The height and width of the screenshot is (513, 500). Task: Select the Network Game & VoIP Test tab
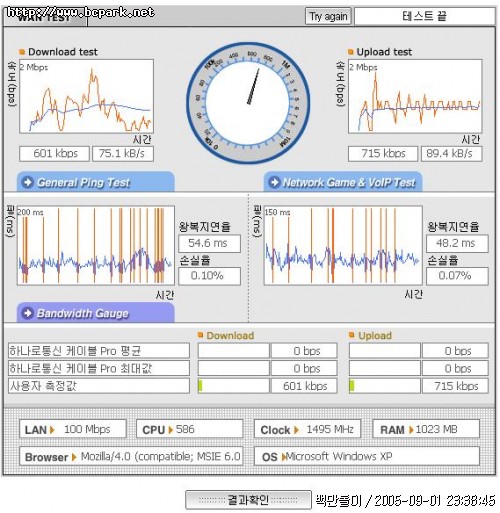click(343, 182)
